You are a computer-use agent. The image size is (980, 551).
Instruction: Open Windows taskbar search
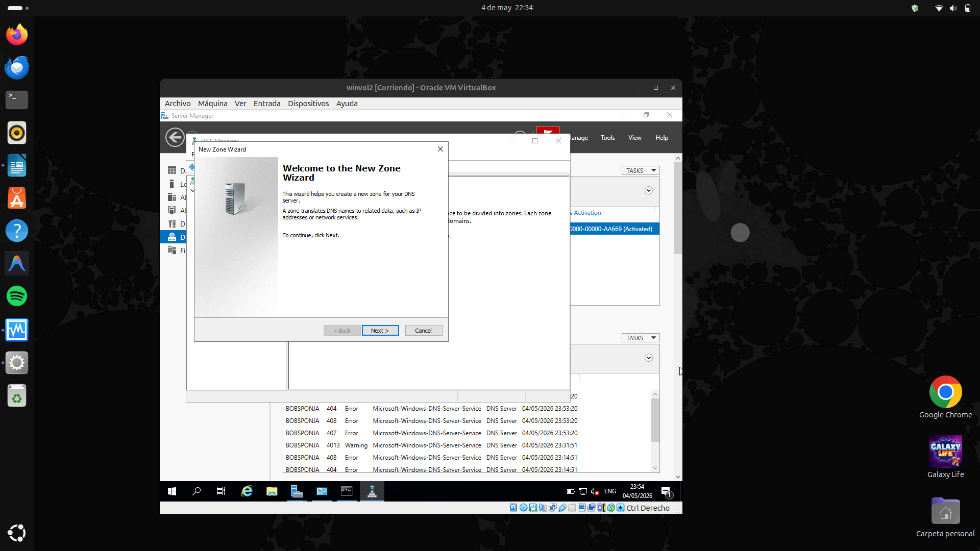(197, 491)
